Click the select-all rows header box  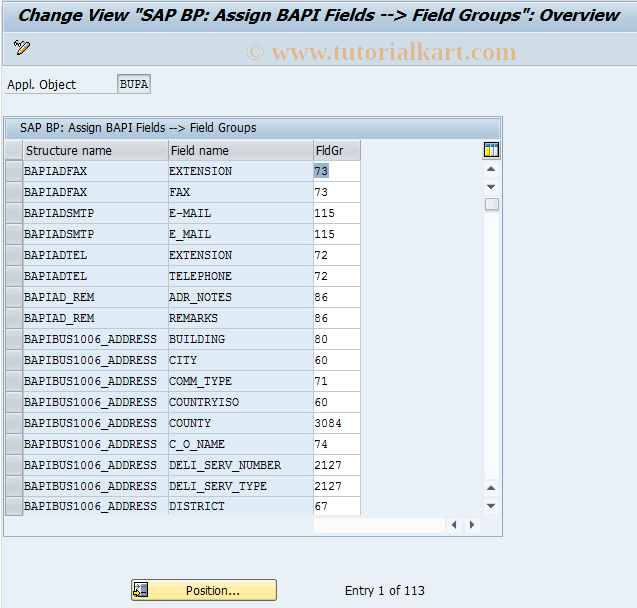[14, 150]
